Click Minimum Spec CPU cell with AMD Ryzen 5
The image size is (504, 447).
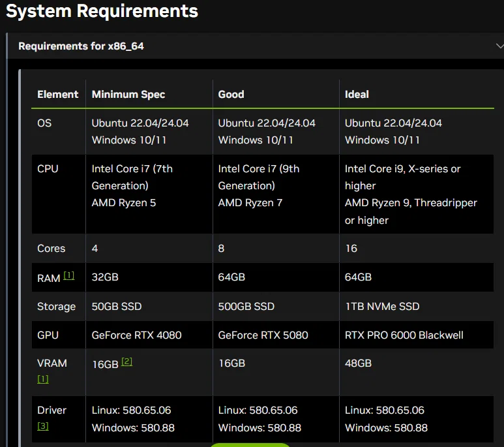[x=149, y=194]
